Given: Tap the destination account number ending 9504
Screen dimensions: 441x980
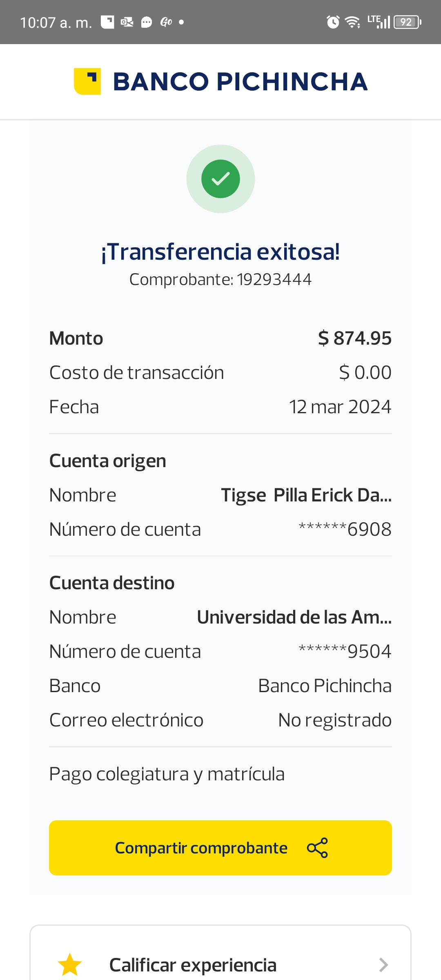Looking at the screenshot, I should pos(345,651).
